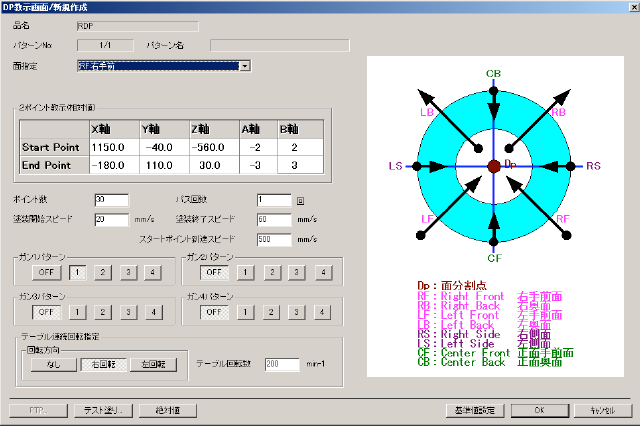Click the RS label in diagram
640x426 pixels.
(x=593, y=166)
